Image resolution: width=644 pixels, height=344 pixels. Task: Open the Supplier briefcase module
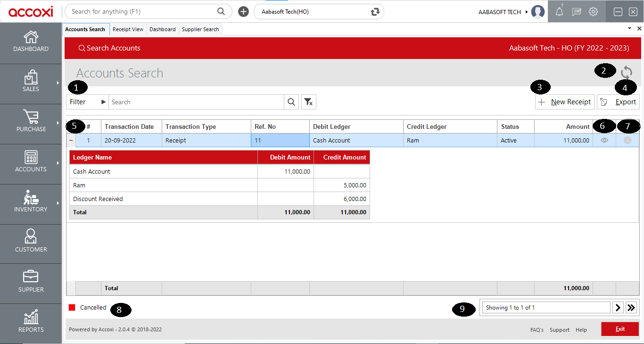tap(31, 282)
